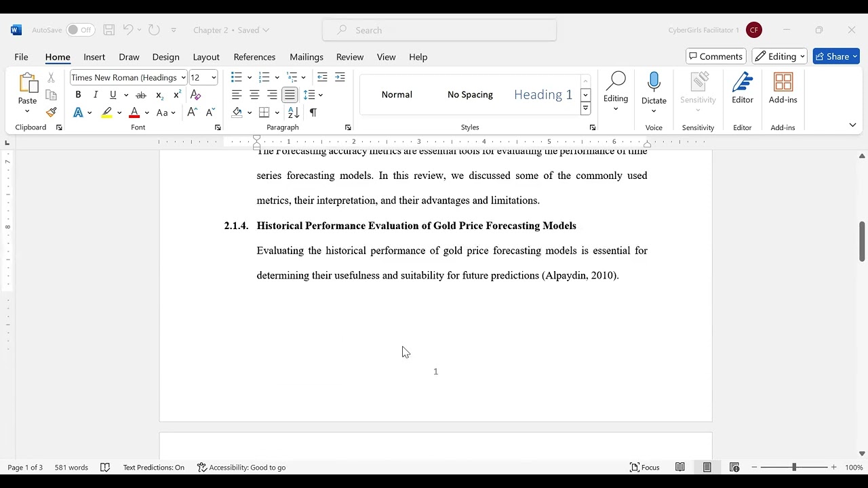Switch to the References tab
Image resolution: width=868 pixels, height=488 pixels.
[x=254, y=57]
